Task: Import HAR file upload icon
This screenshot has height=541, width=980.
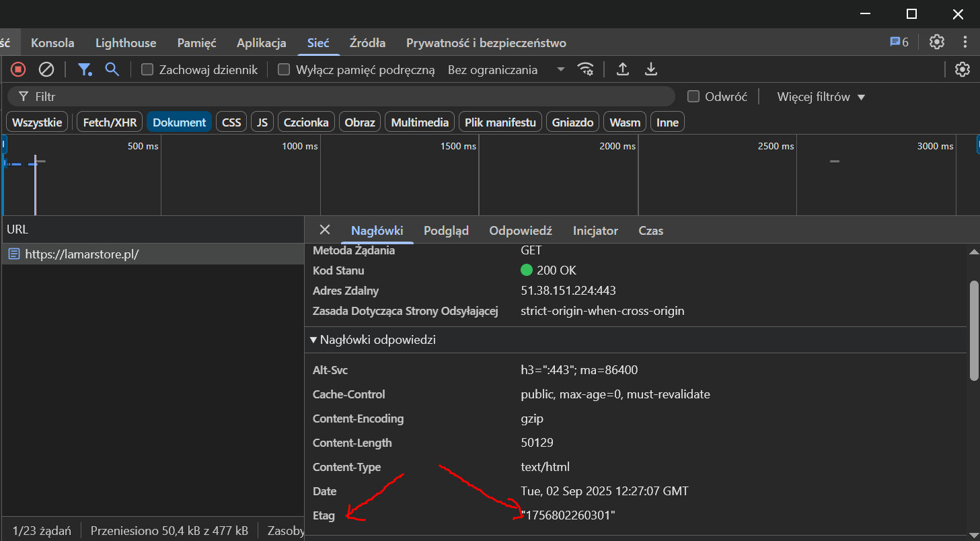Action: point(623,69)
